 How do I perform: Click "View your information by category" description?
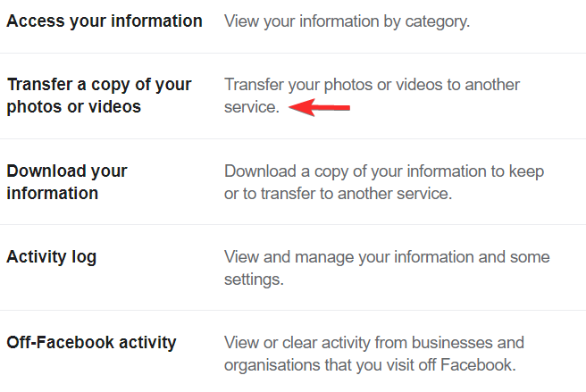pos(347,21)
